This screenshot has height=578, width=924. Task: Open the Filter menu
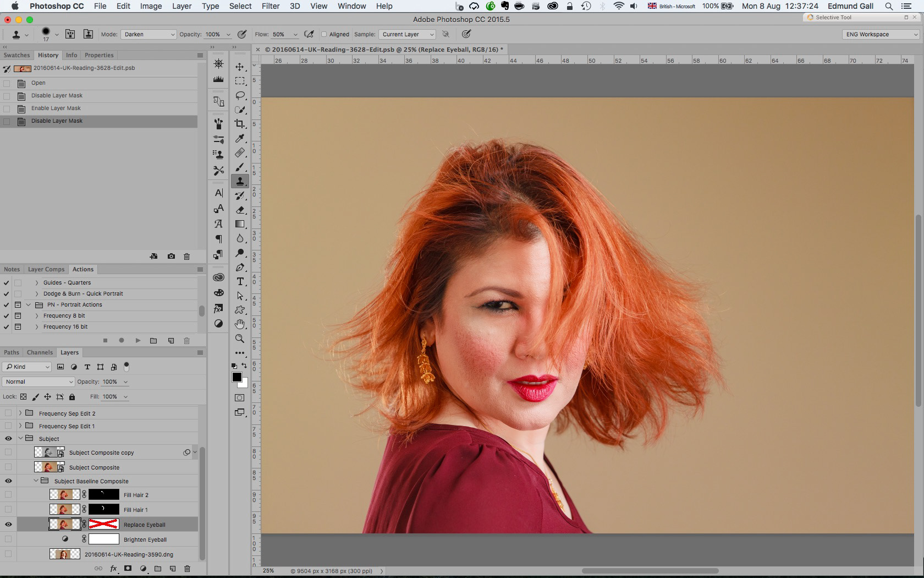pos(270,6)
